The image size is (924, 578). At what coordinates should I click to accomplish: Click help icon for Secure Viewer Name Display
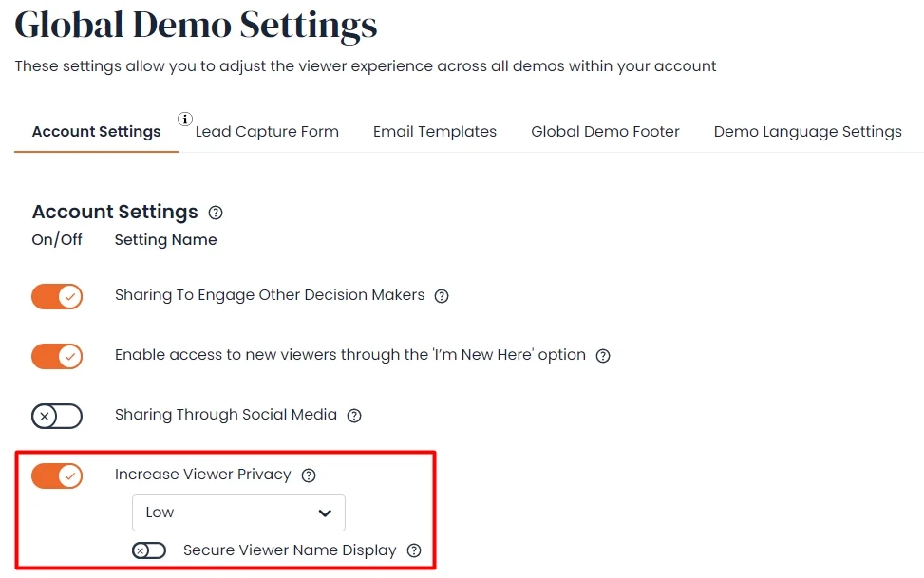click(414, 550)
